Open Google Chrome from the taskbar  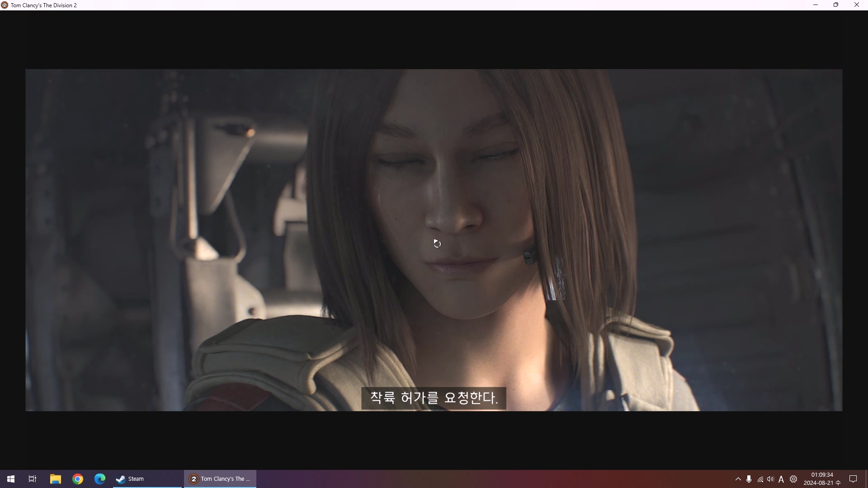[78, 479]
